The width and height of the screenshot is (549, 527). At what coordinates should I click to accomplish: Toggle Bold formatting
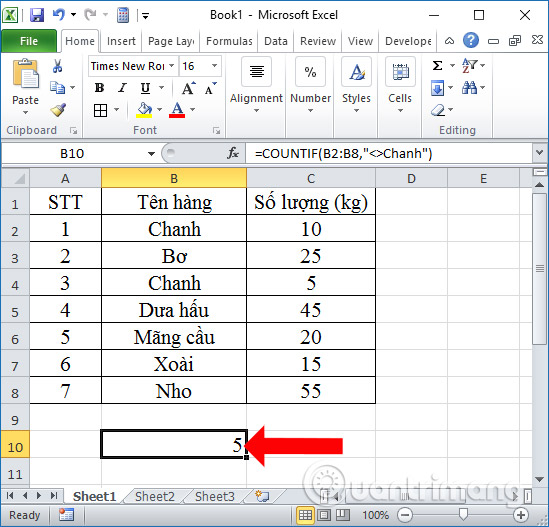pyautogui.click(x=99, y=88)
